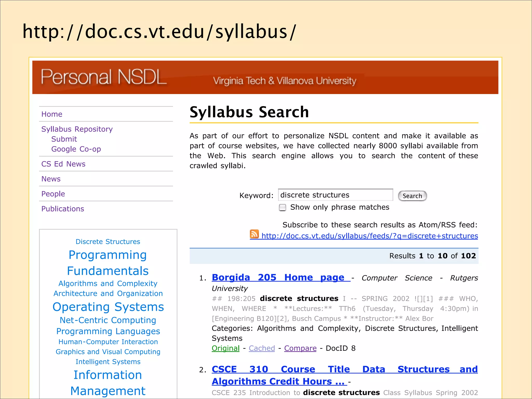Click the 'DocID 8' text
Screen dimensions: 532x399
[x=341, y=348]
